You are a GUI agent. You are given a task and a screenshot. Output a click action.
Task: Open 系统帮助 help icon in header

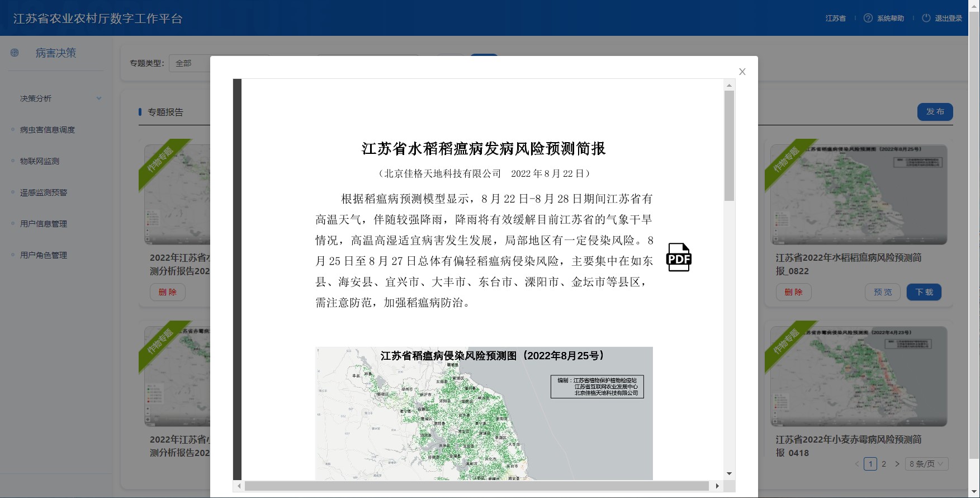[868, 18]
